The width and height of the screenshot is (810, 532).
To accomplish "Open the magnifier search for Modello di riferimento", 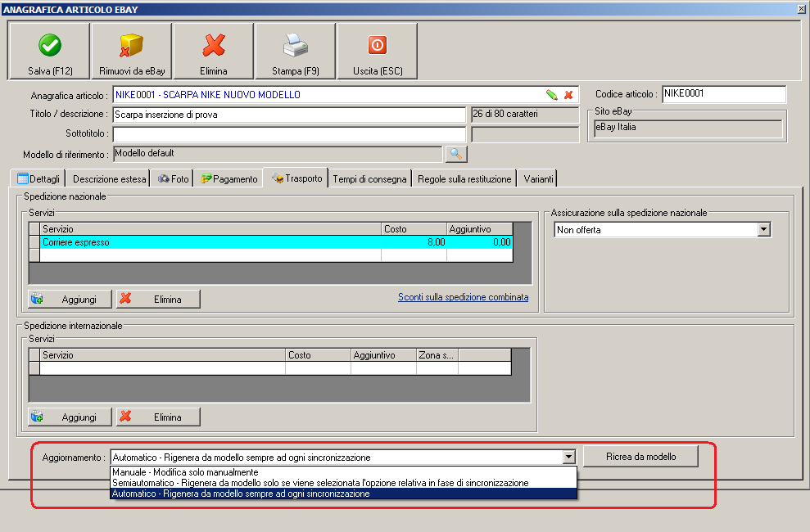I will [x=456, y=154].
